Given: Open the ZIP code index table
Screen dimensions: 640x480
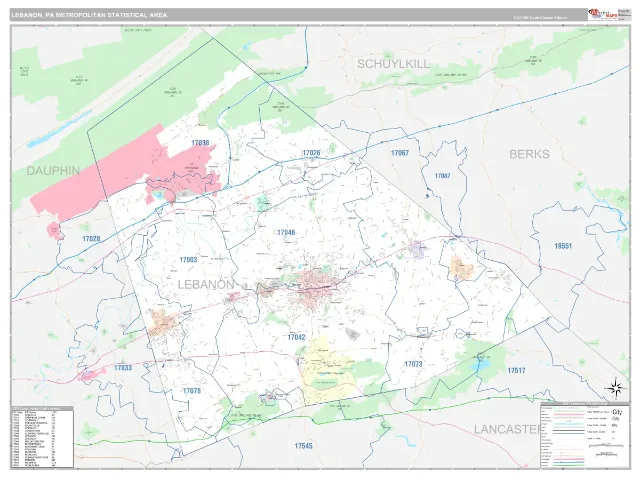Looking at the screenshot, I should (42, 437).
